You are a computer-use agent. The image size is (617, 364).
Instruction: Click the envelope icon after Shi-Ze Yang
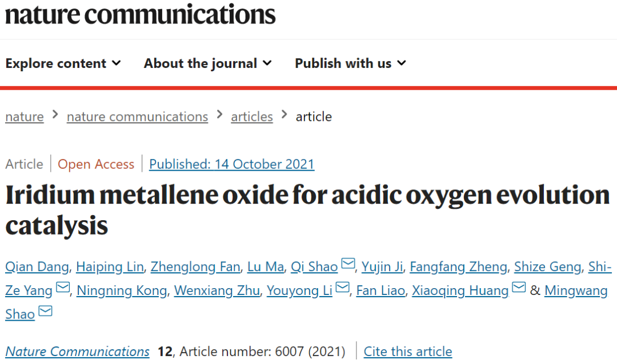pyautogui.click(x=63, y=288)
